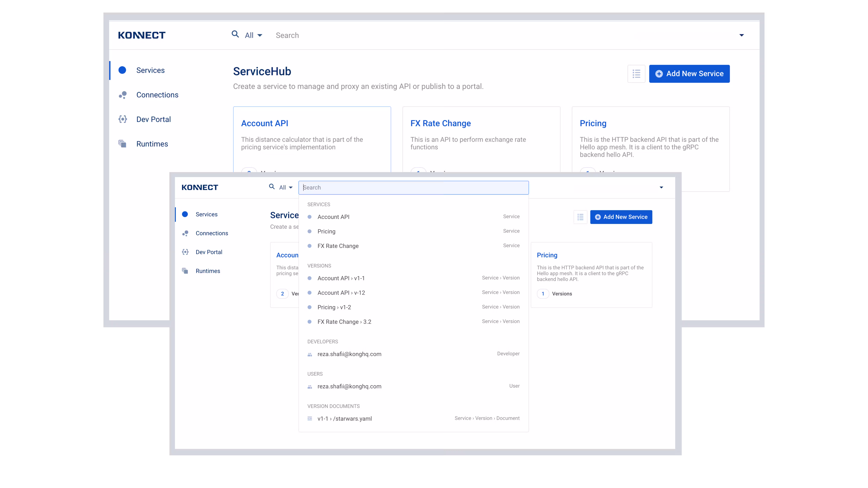Click the Dev Portal icon in front sidebar
The width and height of the screenshot is (868, 488).
click(x=185, y=252)
